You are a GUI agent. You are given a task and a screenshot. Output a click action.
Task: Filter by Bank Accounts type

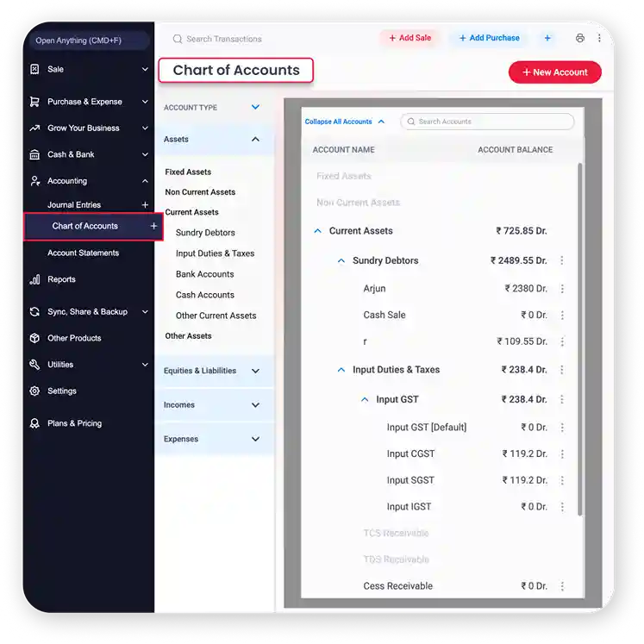pyautogui.click(x=205, y=274)
